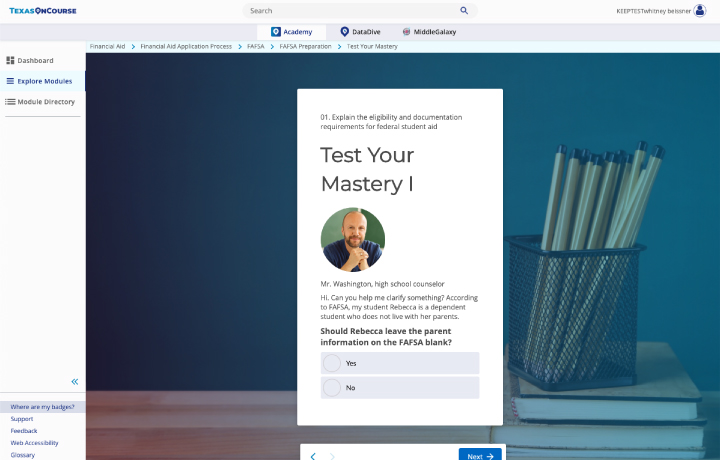Image resolution: width=720 pixels, height=460 pixels.
Task: Open Module Directory in the sidebar
Action: tap(43, 102)
